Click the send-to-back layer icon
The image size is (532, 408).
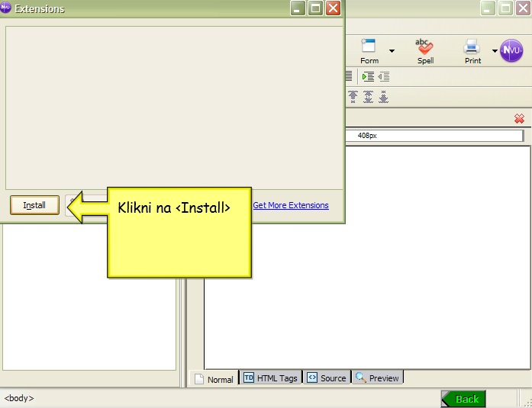pos(383,97)
